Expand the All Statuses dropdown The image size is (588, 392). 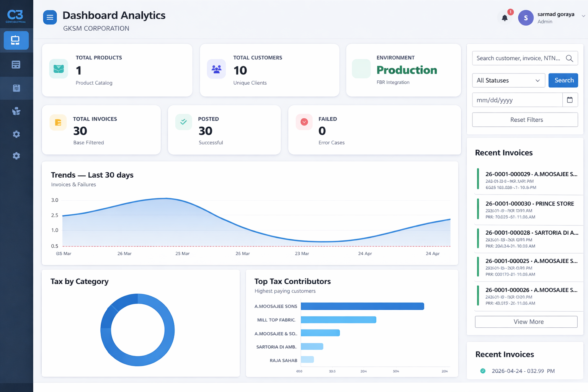[x=508, y=80]
